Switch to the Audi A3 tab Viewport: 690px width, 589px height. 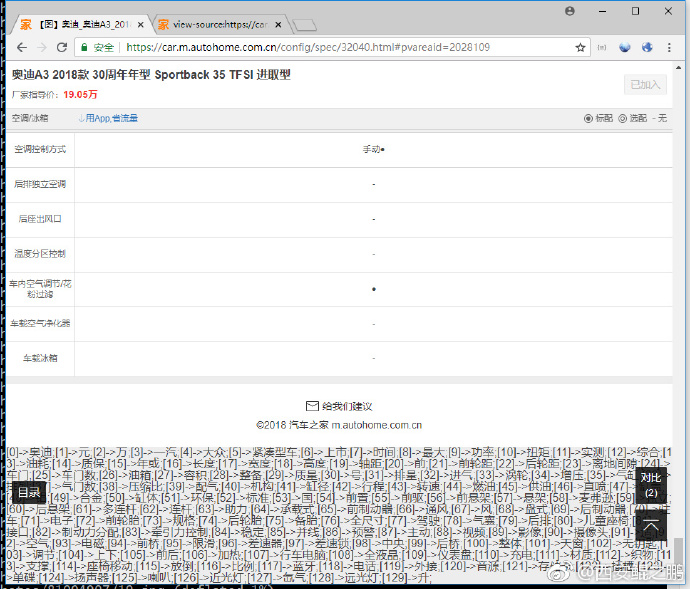(x=81, y=25)
